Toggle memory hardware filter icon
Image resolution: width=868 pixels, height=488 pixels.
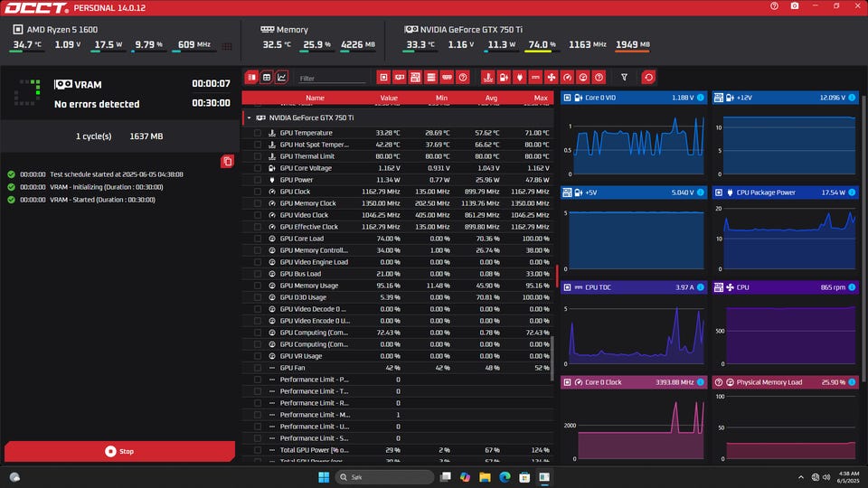(448, 78)
